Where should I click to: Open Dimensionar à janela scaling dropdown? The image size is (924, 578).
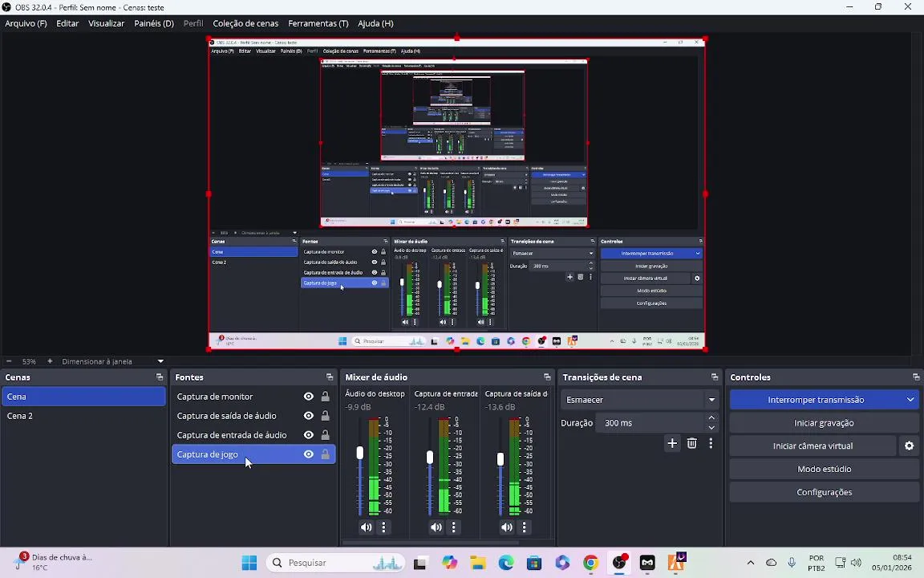point(160,361)
